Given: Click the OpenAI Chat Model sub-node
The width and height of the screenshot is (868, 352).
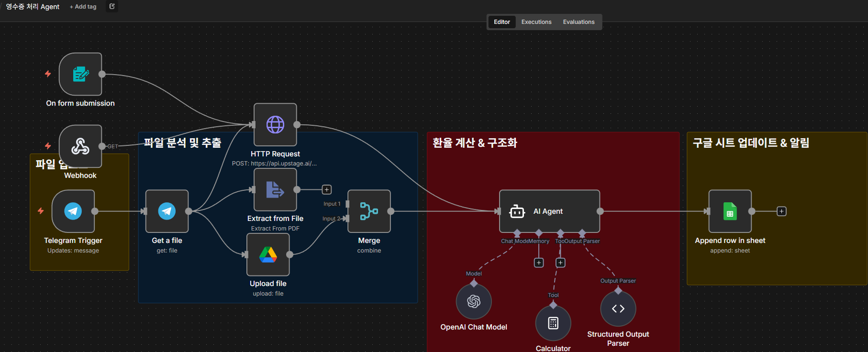Looking at the screenshot, I should [474, 301].
